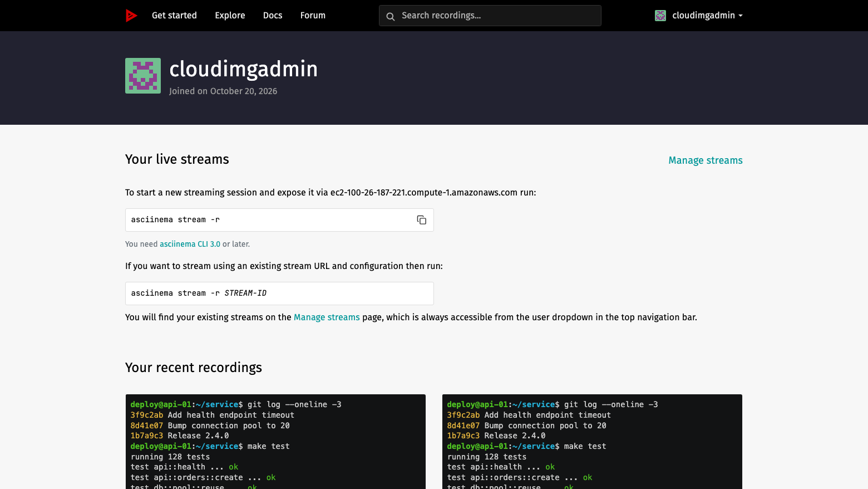
Task: Open the second recent recording thumbnail
Action: coord(592,442)
